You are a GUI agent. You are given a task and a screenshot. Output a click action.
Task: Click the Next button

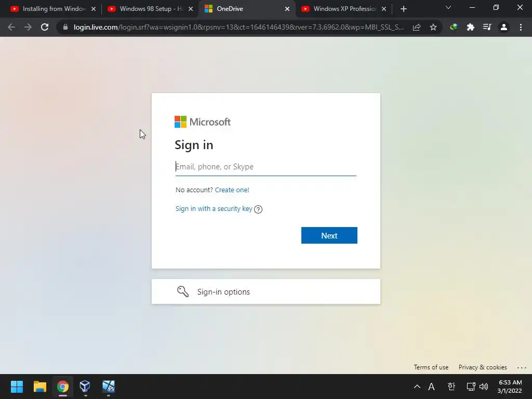[329, 235]
